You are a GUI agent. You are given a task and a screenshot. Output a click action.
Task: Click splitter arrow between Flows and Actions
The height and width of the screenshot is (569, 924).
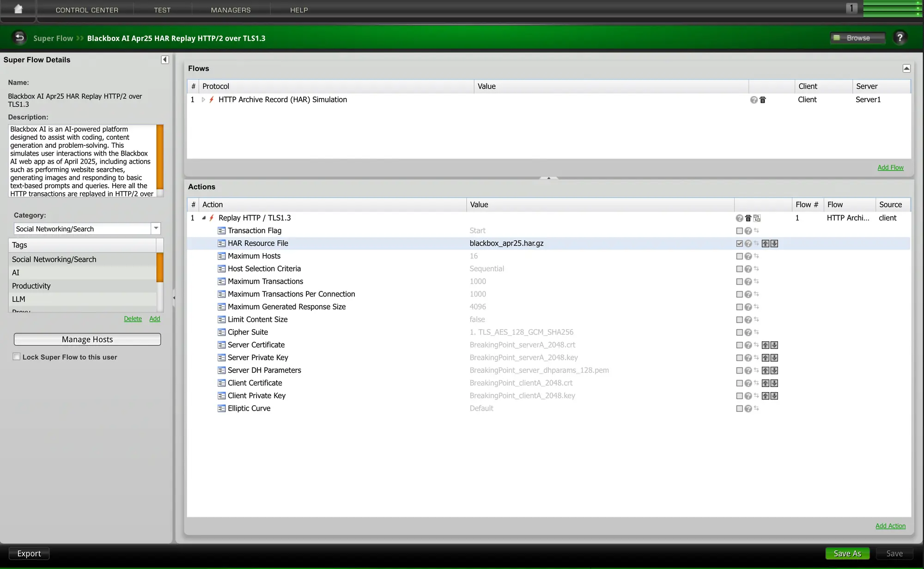coord(548,178)
